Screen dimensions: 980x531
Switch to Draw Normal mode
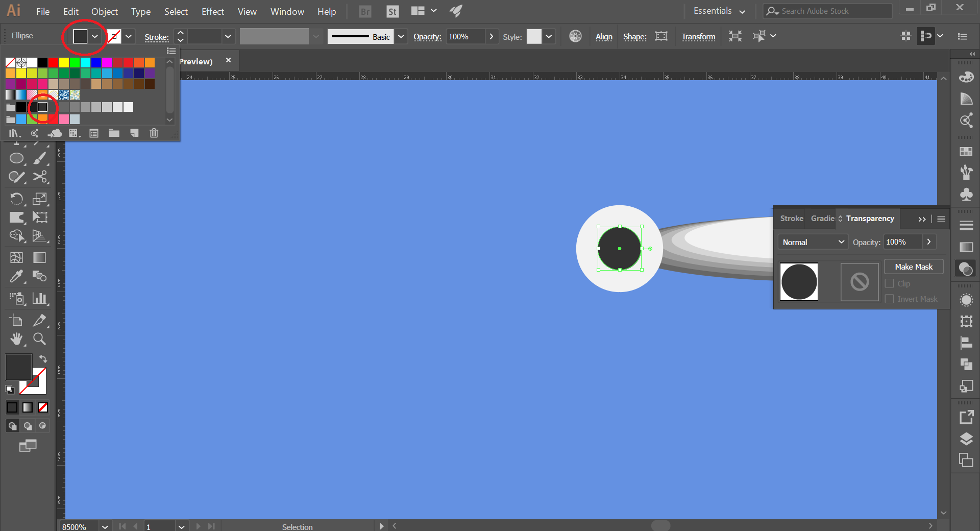tap(12, 426)
